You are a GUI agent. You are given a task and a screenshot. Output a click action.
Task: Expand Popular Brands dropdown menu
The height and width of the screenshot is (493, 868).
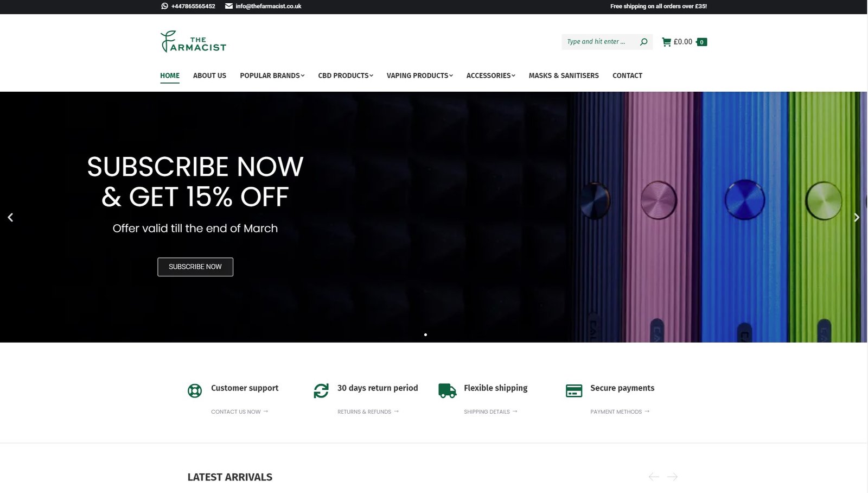(272, 75)
